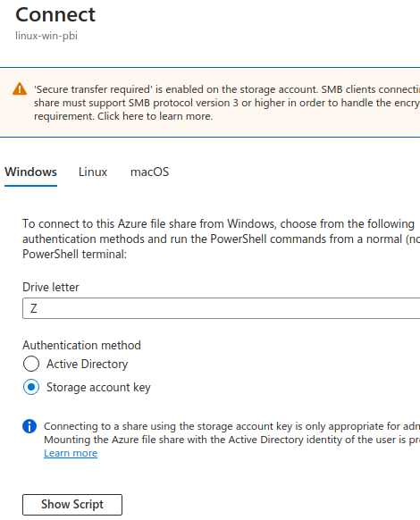Switch to the Linux tab
The image size is (420, 520).
(93, 172)
